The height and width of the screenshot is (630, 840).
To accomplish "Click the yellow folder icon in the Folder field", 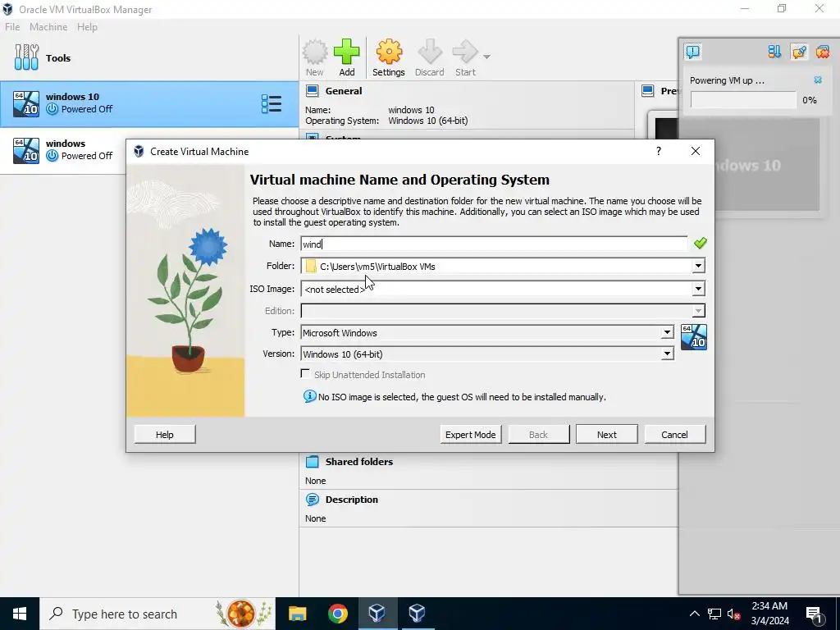I will click(311, 266).
